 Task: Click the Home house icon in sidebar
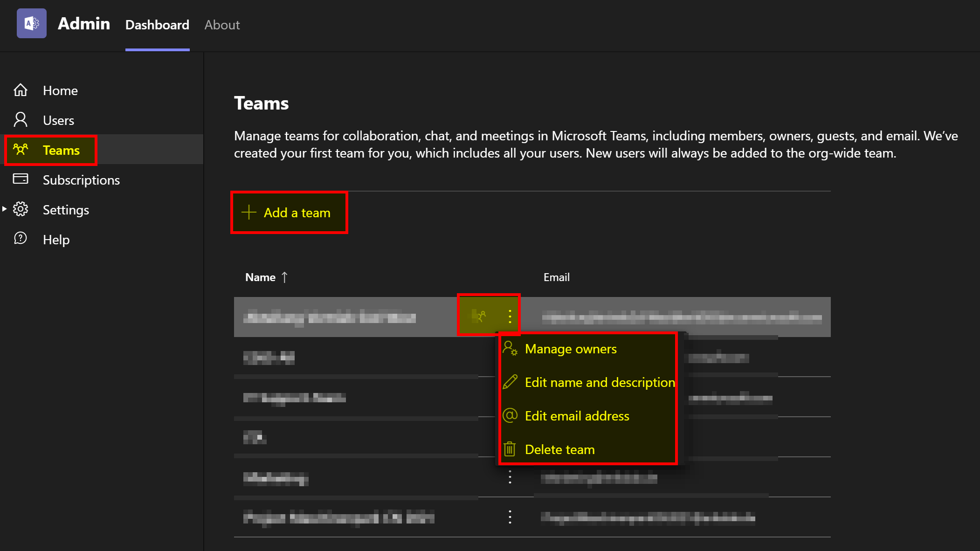pos(21,90)
